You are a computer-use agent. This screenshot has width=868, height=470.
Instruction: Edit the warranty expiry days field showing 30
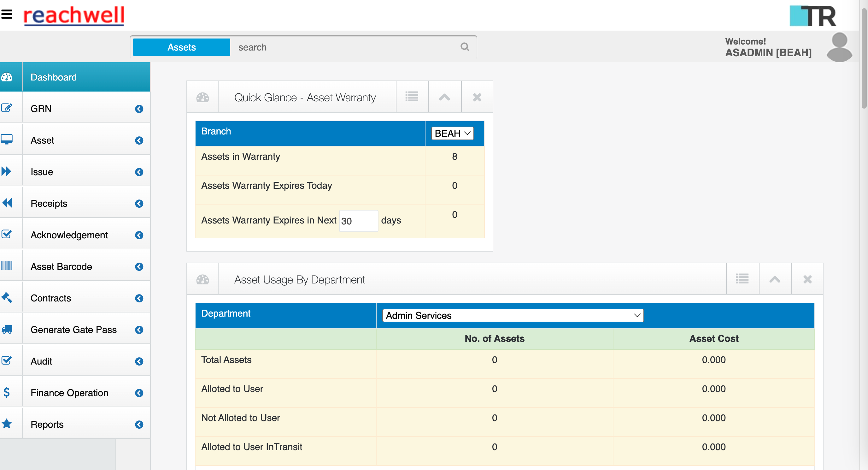click(358, 221)
